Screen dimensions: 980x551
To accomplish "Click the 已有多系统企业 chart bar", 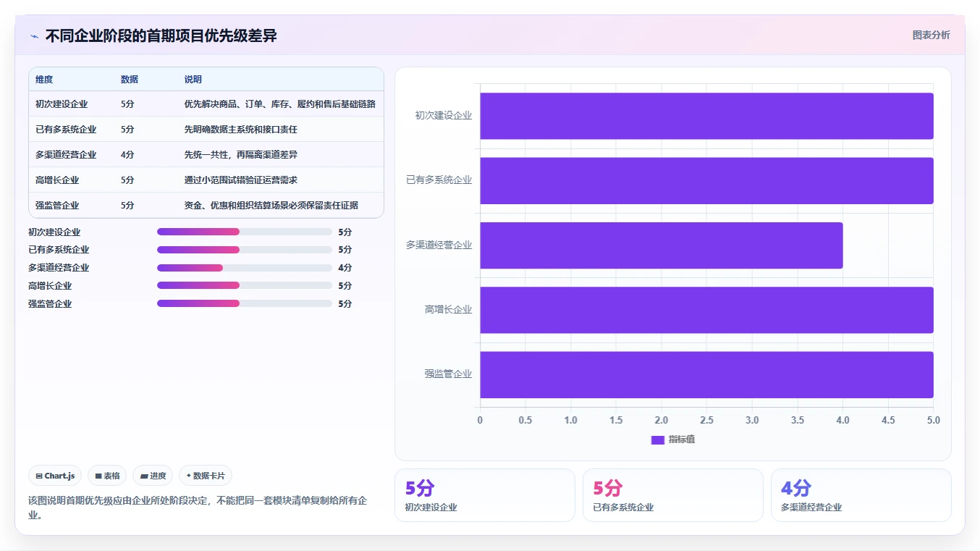I will coord(706,180).
